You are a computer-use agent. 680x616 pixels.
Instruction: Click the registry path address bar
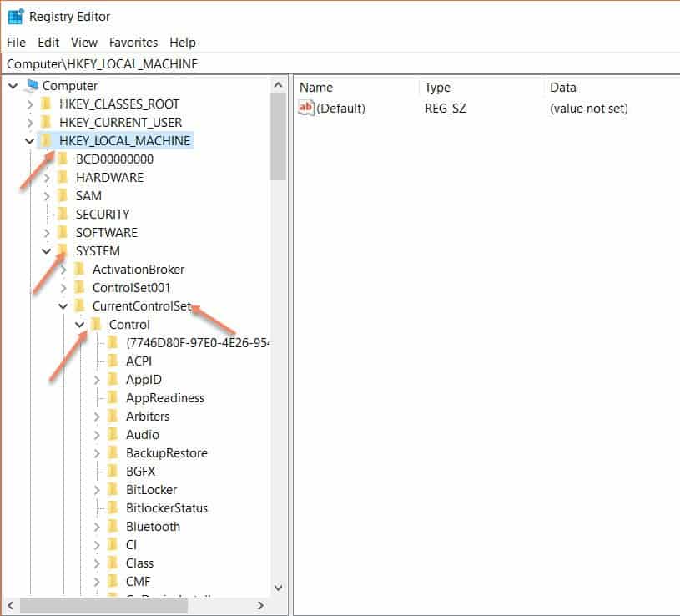coord(334,63)
